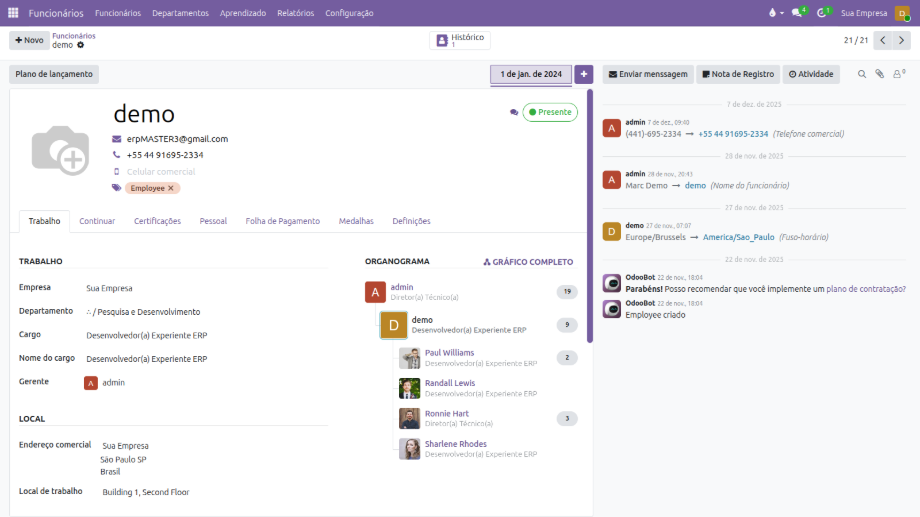Click the employee photo placeholder
The height and width of the screenshot is (517, 920).
(x=59, y=150)
